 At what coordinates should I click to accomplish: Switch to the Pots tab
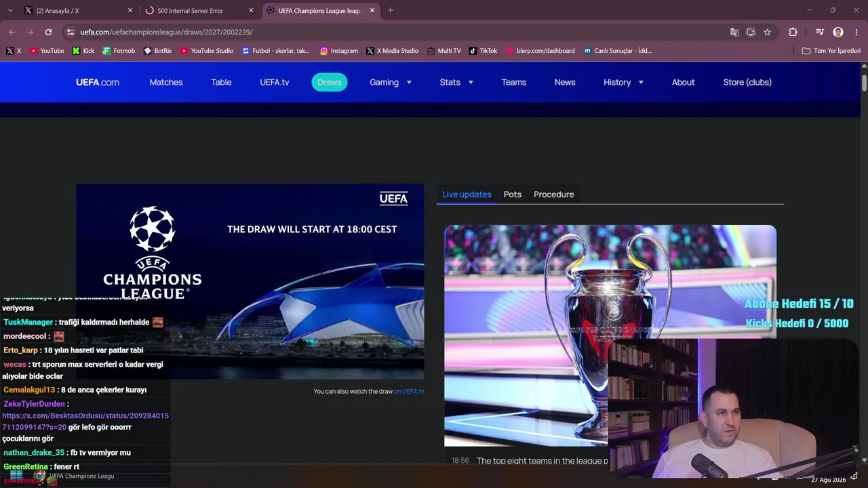513,195
